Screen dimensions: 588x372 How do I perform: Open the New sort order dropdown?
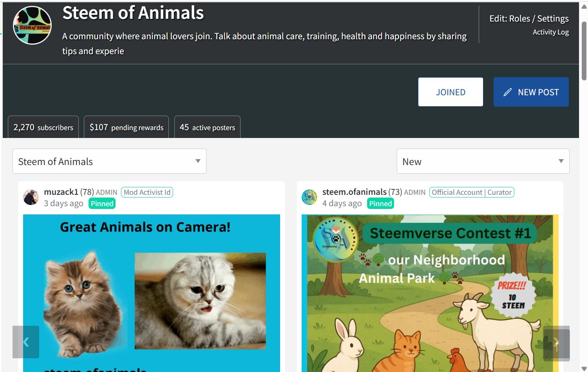click(483, 161)
